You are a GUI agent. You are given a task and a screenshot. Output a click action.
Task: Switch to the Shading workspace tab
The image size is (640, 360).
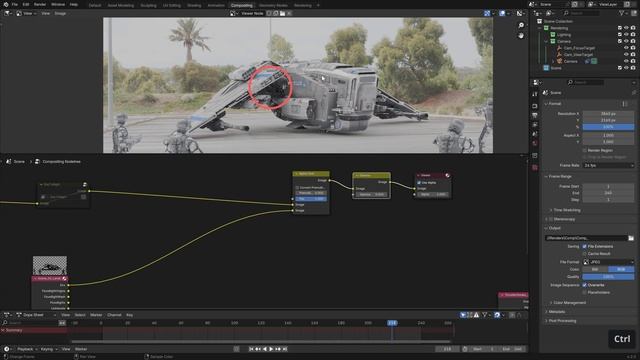[194, 6]
